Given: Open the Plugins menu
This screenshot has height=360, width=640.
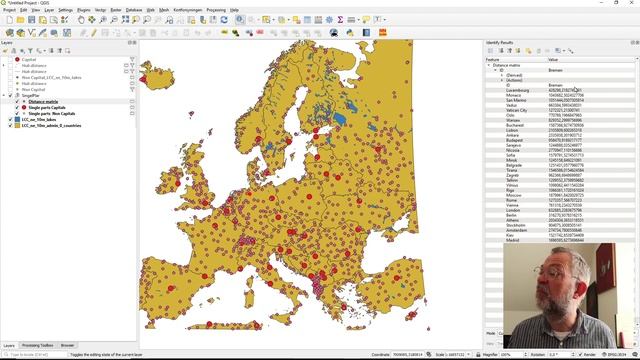Looking at the screenshot, I should pos(84,10).
